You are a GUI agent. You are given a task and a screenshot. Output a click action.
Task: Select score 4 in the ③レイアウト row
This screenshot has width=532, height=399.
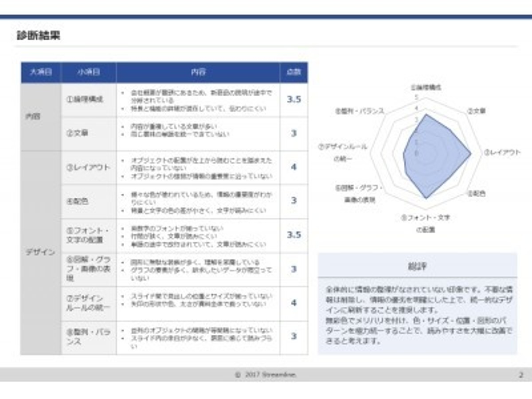[294, 167]
